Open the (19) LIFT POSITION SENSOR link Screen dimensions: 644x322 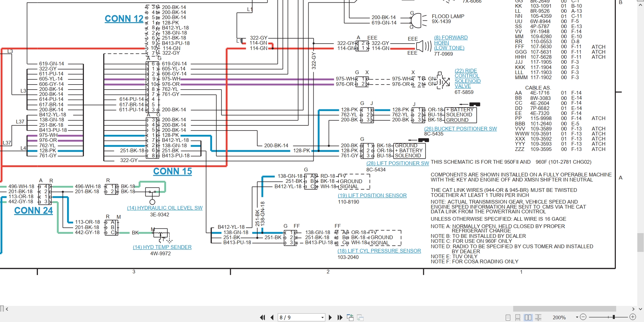pyautogui.click(x=372, y=196)
